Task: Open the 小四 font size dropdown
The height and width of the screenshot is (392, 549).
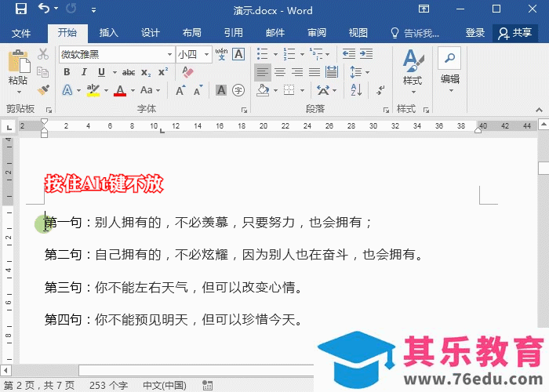Action: pyautogui.click(x=206, y=55)
